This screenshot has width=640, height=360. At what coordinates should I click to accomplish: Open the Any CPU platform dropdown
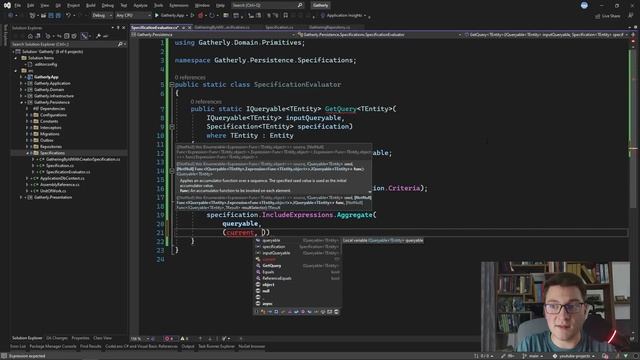[133, 16]
